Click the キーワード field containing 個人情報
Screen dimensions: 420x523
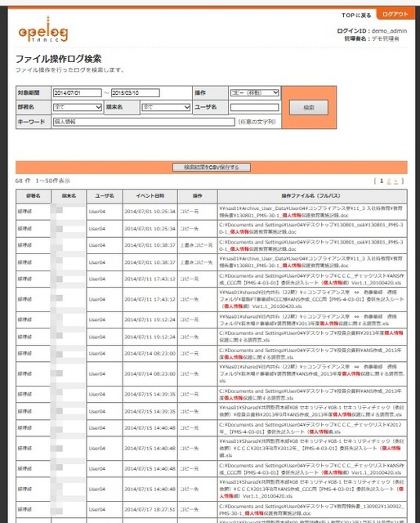click(x=144, y=122)
